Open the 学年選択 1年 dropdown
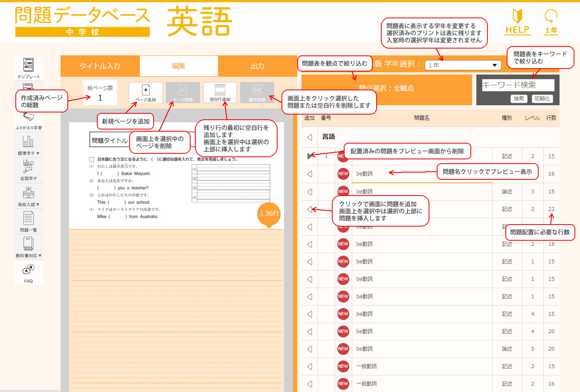Viewport: 580px width, 392px height. click(x=463, y=65)
